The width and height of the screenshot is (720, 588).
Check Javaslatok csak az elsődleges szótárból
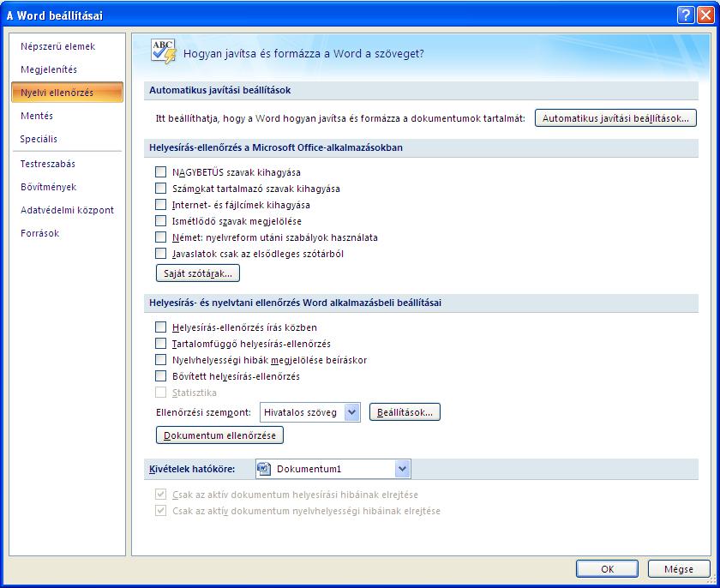[x=161, y=254]
